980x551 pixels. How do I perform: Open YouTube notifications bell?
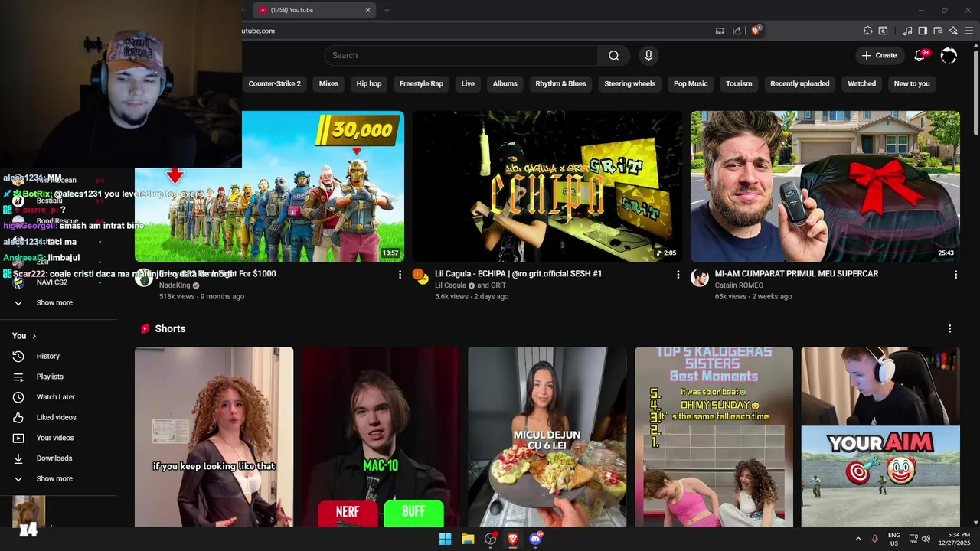pyautogui.click(x=920, y=55)
